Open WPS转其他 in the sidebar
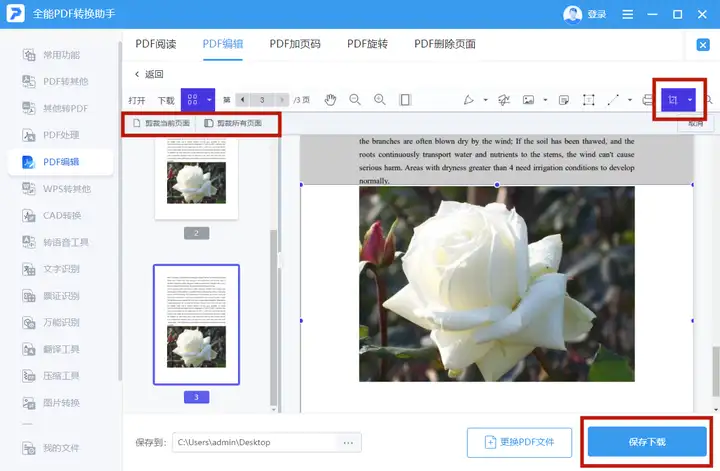The width and height of the screenshot is (720, 471). coord(61,189)
